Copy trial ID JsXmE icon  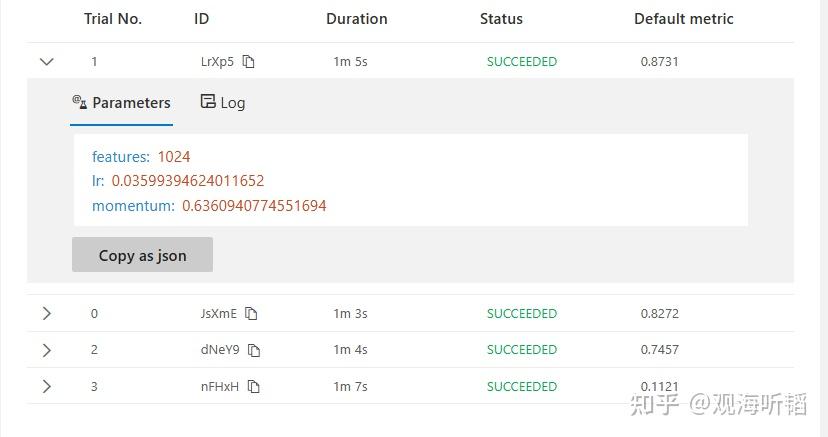251,314
